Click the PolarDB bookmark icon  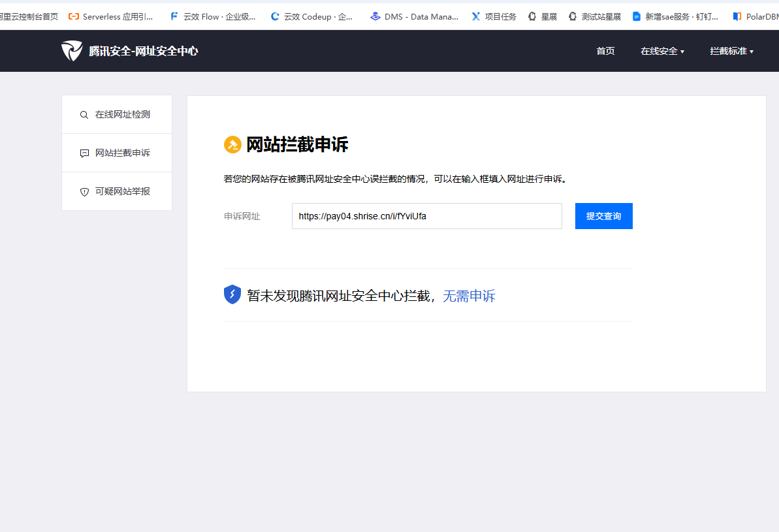tap(737, 16)
